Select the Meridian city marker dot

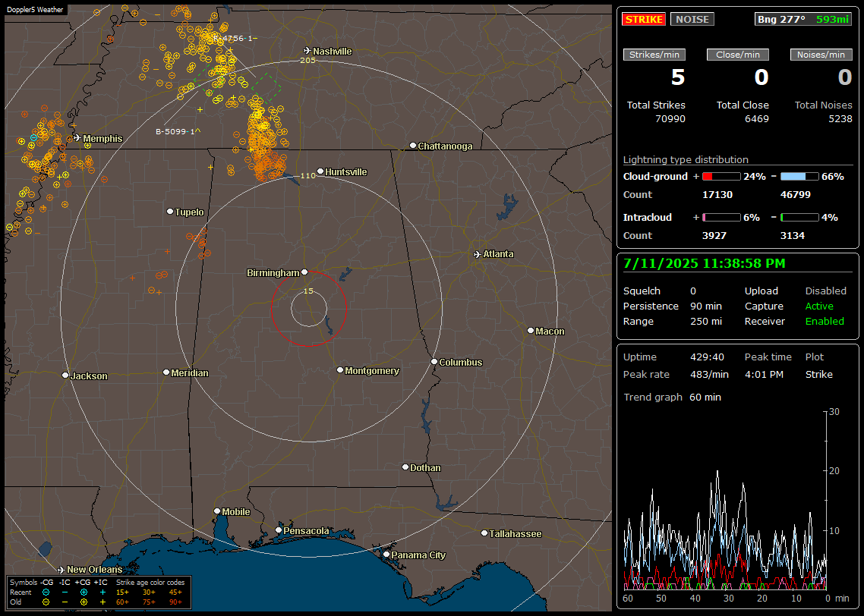pos(166,372)
